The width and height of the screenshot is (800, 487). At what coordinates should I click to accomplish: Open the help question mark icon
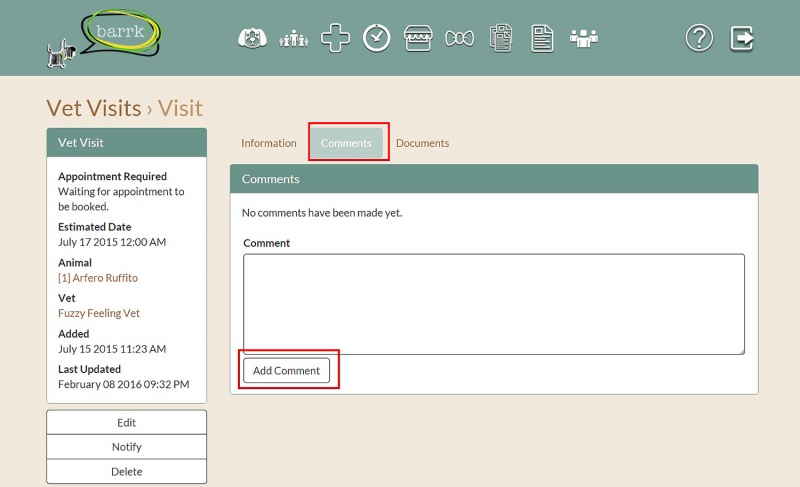point(699,38)
